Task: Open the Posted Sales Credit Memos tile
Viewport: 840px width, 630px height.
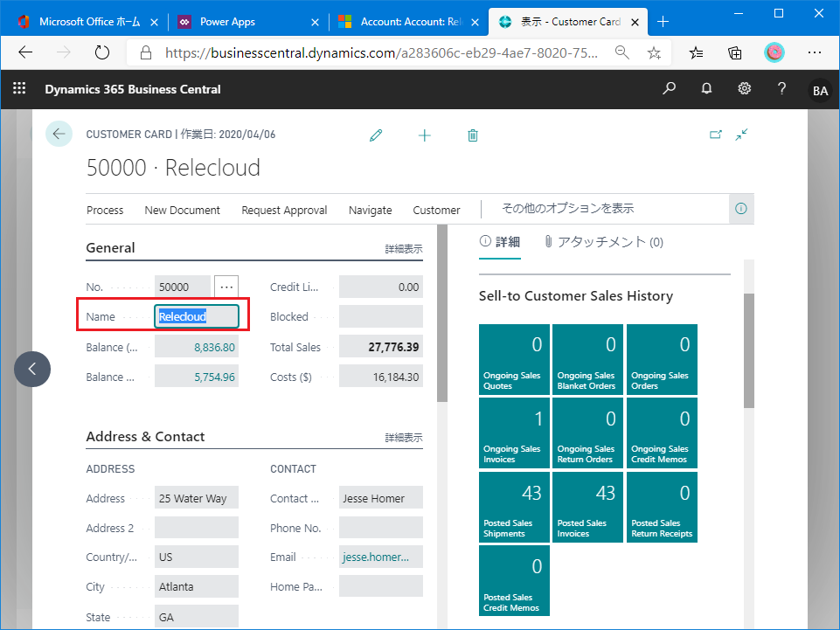Action: (514, 581)
